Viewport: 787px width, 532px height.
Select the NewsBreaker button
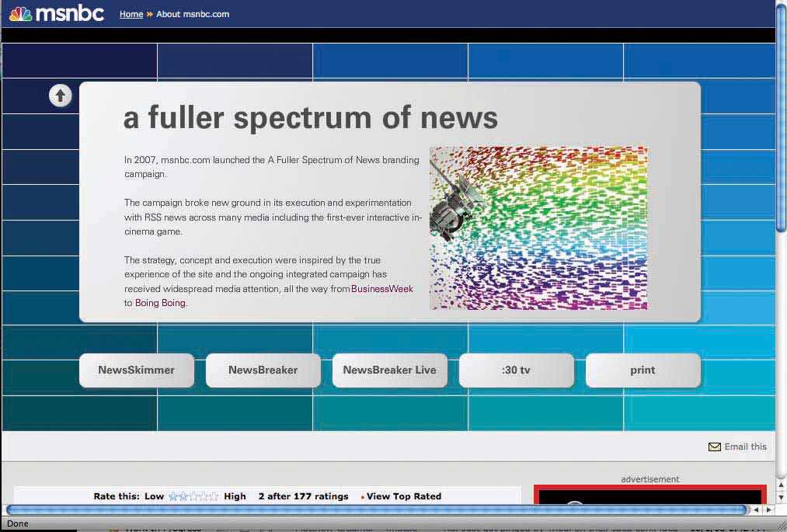pos(263,370)
